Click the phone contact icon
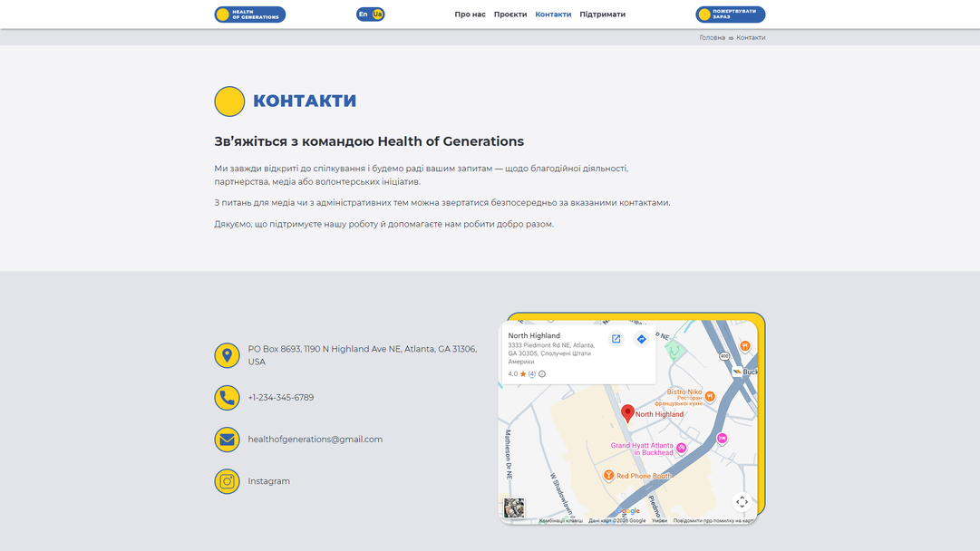980x551 pixels. click(x=227, y=397)
